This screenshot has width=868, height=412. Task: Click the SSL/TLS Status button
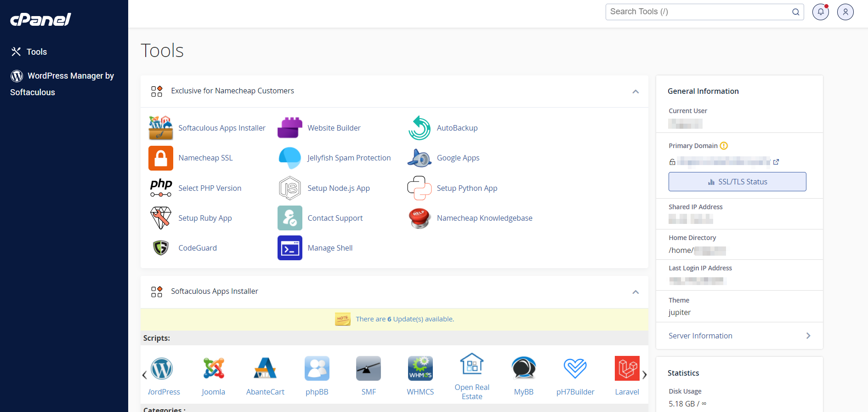tap(737, 182)
